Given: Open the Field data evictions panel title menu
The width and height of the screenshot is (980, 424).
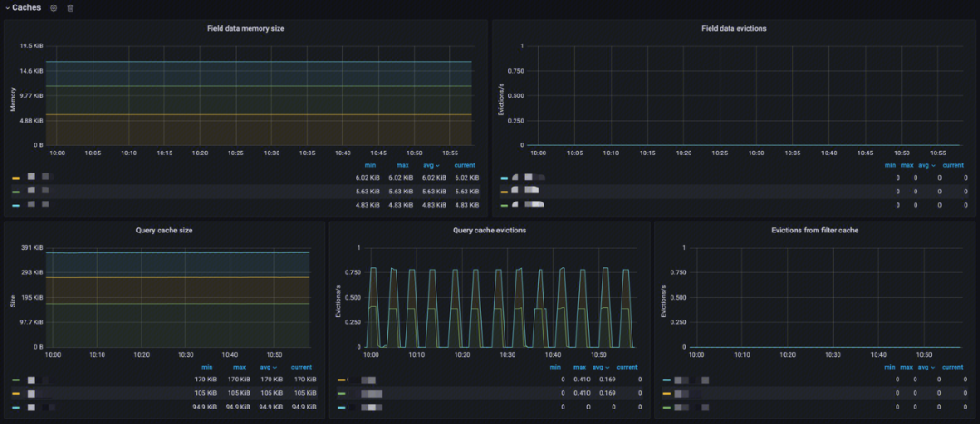Looking at the screenshot, I should [x=733, y=28].
